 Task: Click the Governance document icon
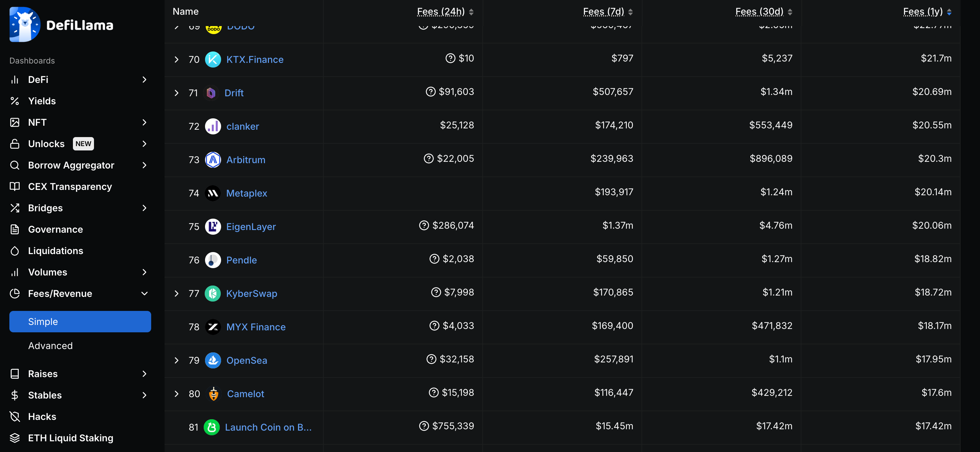[15, 229]
